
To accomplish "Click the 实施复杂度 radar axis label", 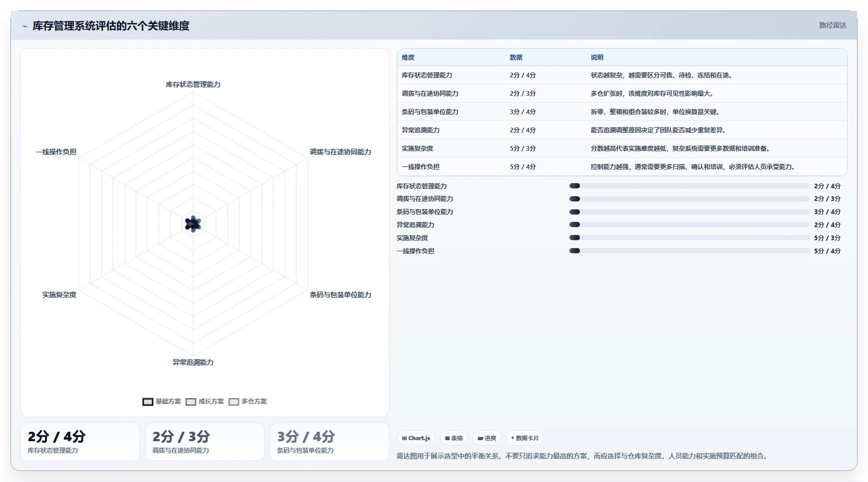I will [59, 295].
